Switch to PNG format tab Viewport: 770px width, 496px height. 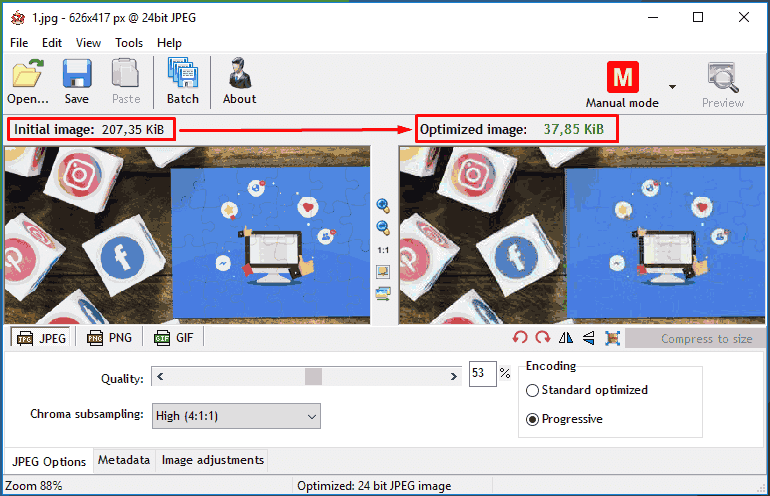[109, 338]
